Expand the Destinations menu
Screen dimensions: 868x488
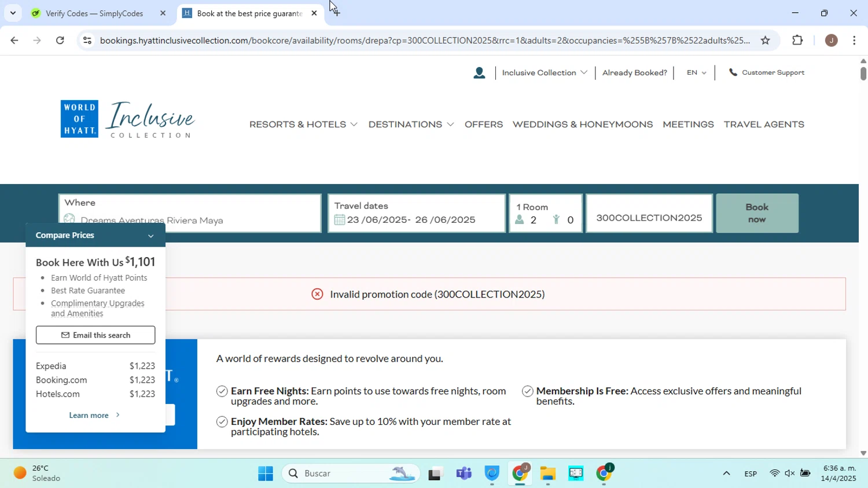coord(411,124)
